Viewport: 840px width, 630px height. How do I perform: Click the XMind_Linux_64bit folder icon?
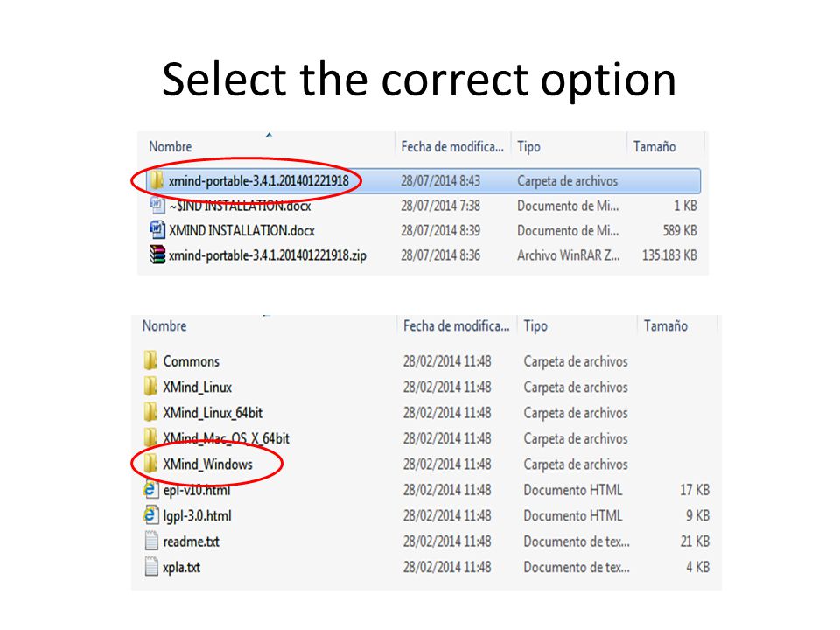click(151, 412)
